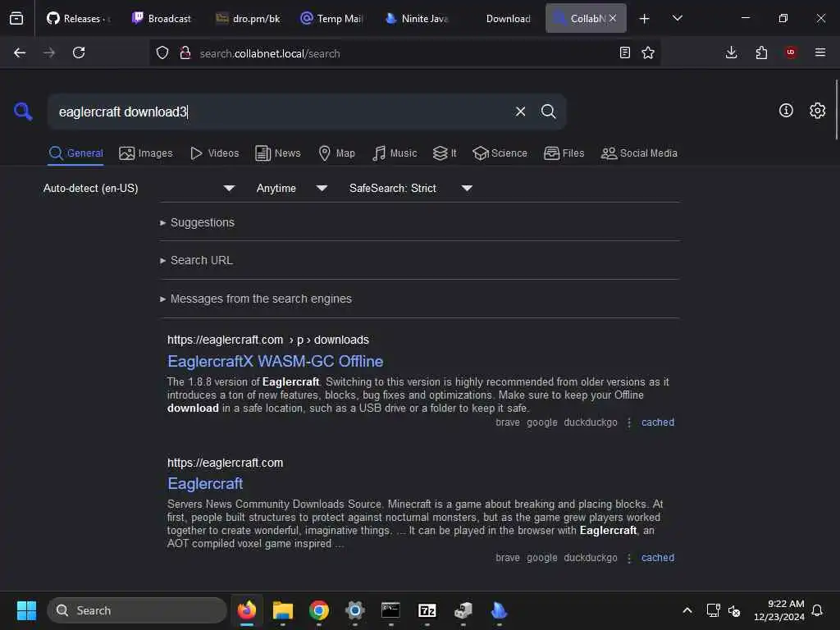Image resolution: width=840 pixels, height=630 pixels.
Task: Open Firefox recent tabs view icon
Action: pyautogui.click(x=16, y=19)
